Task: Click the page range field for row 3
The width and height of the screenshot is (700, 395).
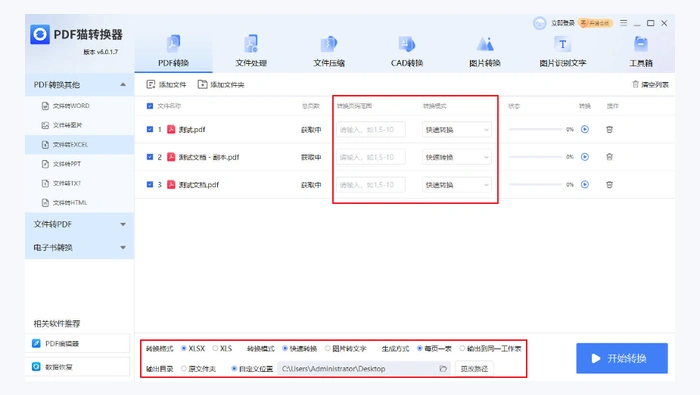Action: click(x=371, y=185)
